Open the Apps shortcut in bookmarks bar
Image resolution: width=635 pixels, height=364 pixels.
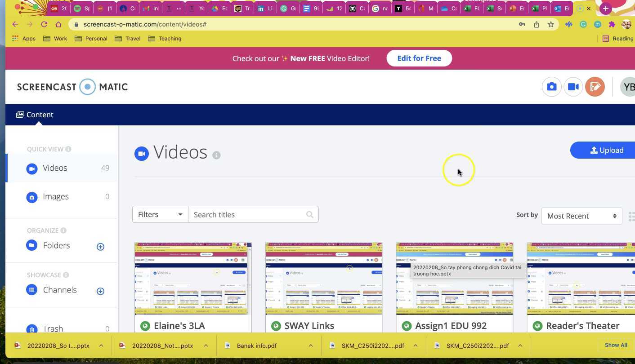(24, 39)
